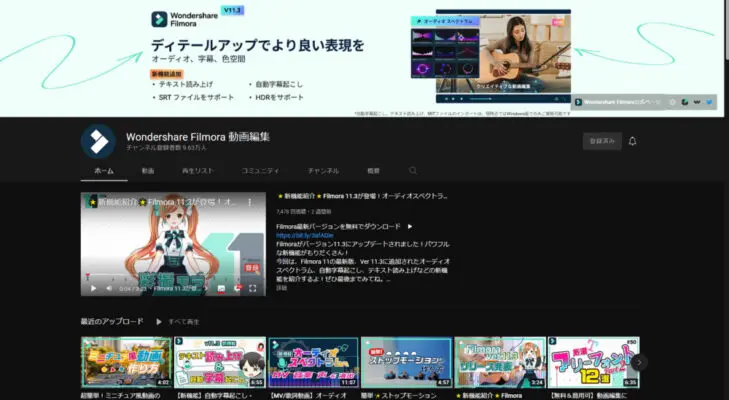Click title 【無料＆商用可】動画編集に
Screen dimensions: 729x400
click(588, 396)
